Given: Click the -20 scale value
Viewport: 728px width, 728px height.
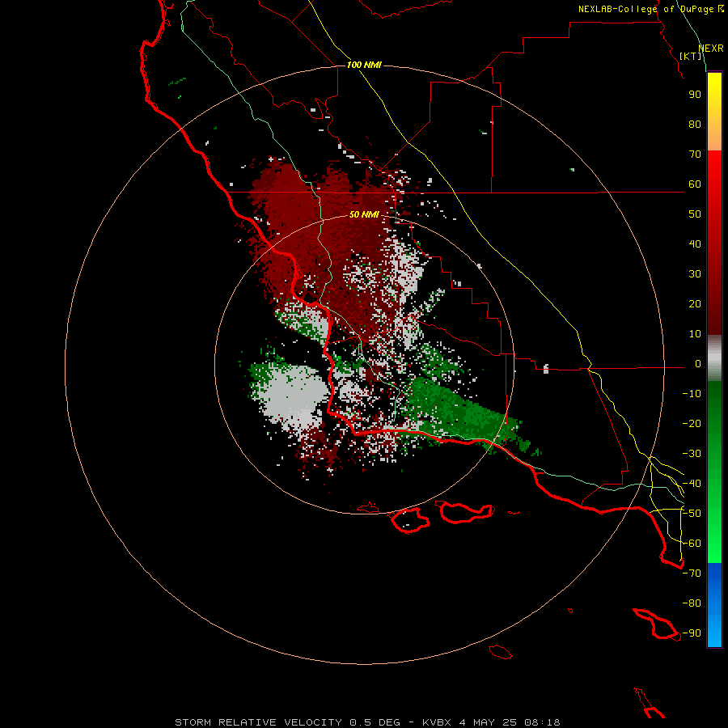Looking at the screenshot, I should (x=692, y=423).
